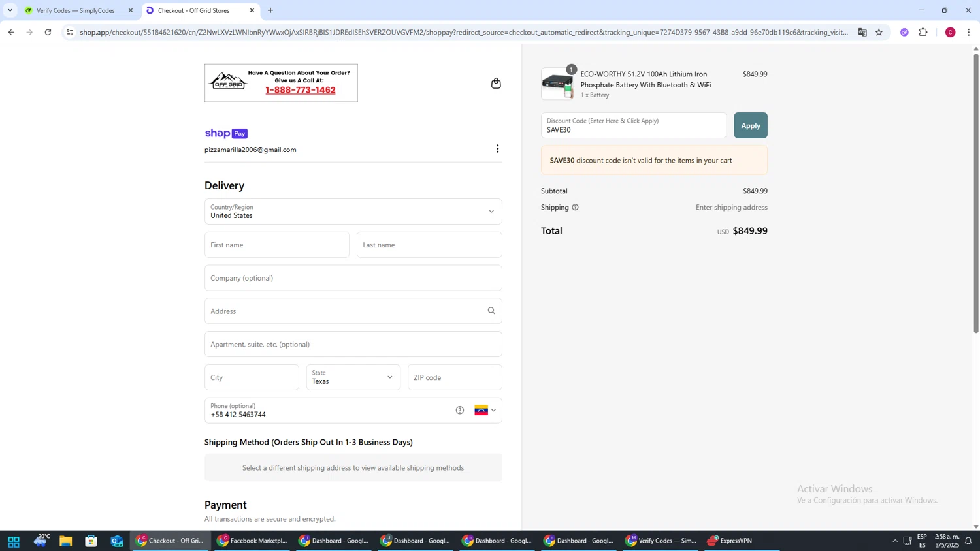Click the pizzamarilla2006@gmail.com email text

click(x=250, y=150)
